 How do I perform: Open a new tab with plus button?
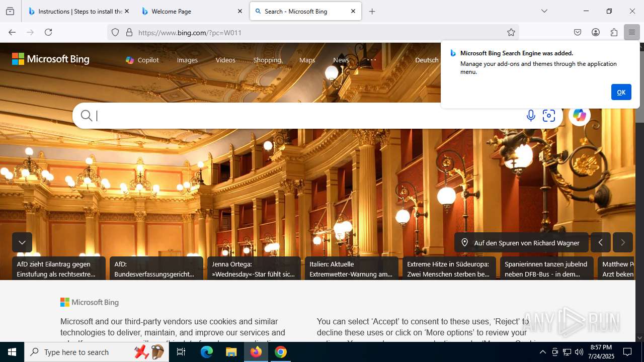[x=372, y=11]
